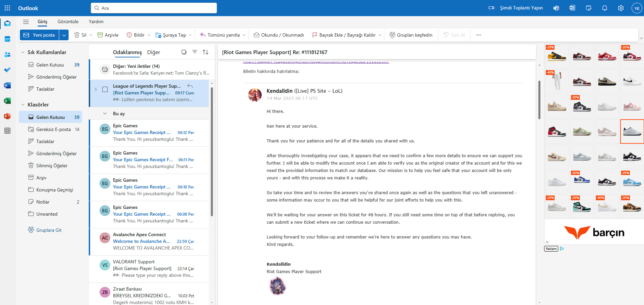Open Yeni posta dropdown arrow
This screenshot has width=644, height=305.
pos(64,35)
